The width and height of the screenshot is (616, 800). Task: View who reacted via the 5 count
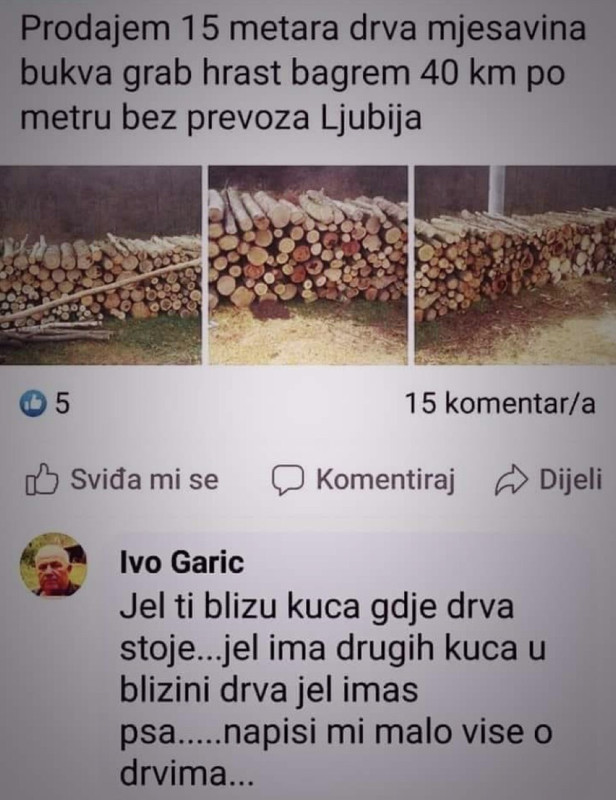[x=62, y=404]
